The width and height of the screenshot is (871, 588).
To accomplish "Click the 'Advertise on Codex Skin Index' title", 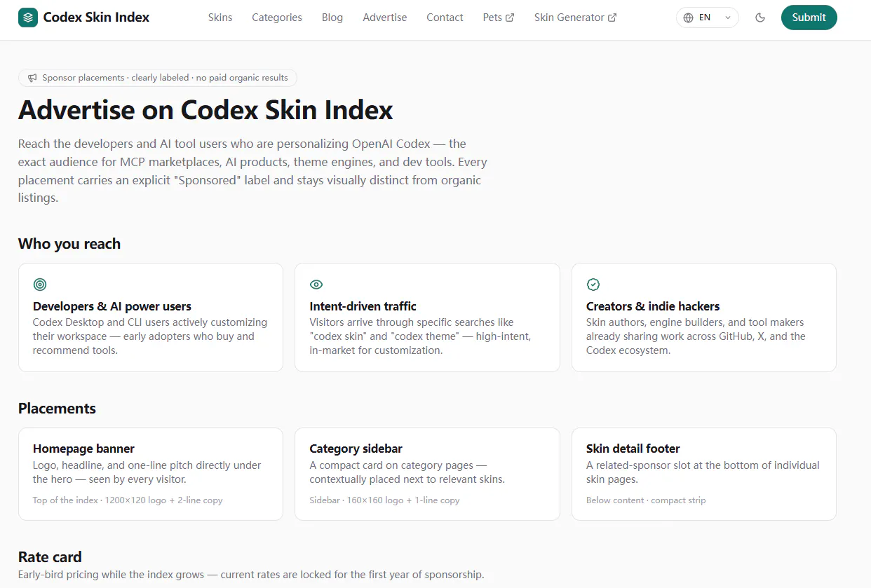I will pyautogui.click(x=205, y=110).
